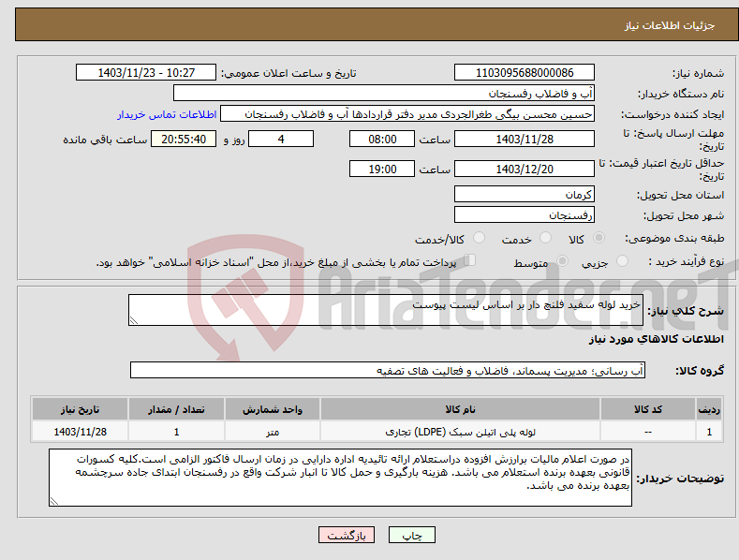Click the remaining days field showing 4

pos(281,139)
